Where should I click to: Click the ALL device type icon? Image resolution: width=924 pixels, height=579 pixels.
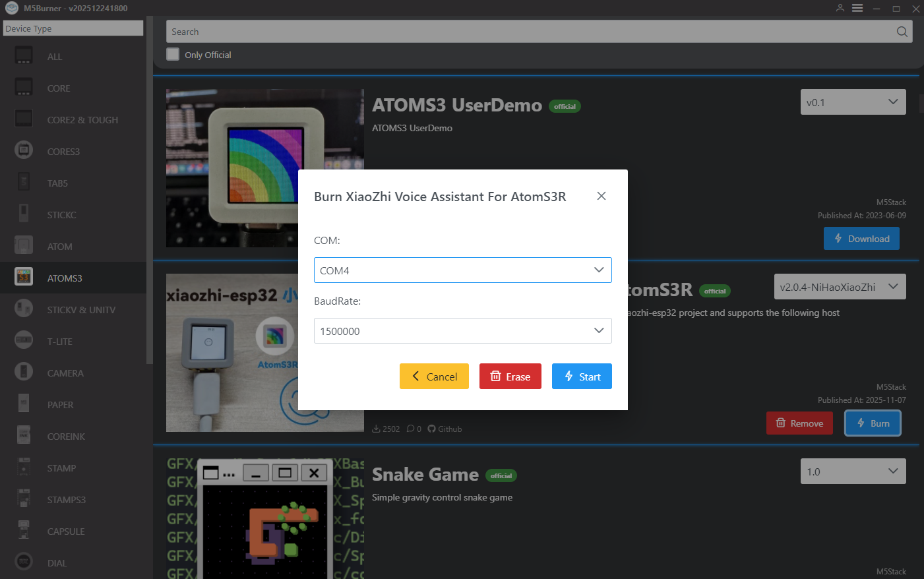pyautogui.click(x=24, y=56)
